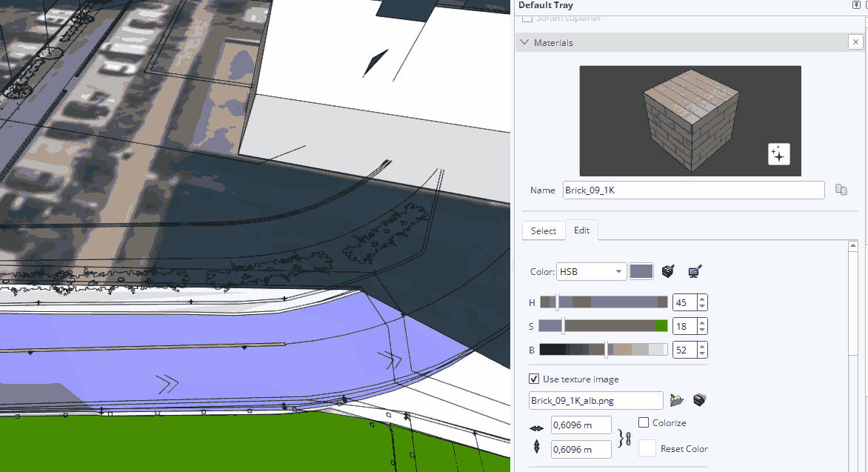Viewport: 868px width, 472px height.
Task: Click the Reset Color swatch button
Action: point(647,448)
